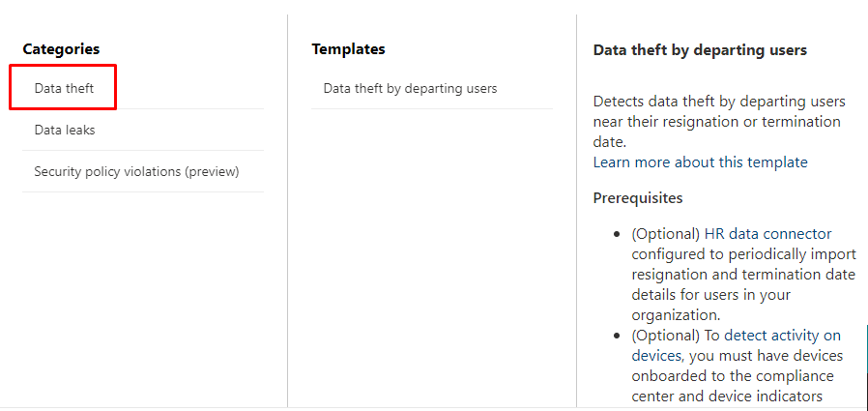868x411 pixels.
Task: Click the first prerequisite bullet marker
Action: pos(618,234)
